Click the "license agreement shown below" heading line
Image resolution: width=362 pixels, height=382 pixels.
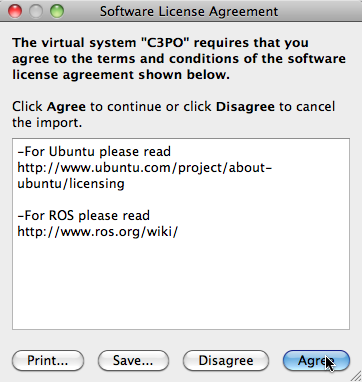pyautogui.click(x=121, y=75)
